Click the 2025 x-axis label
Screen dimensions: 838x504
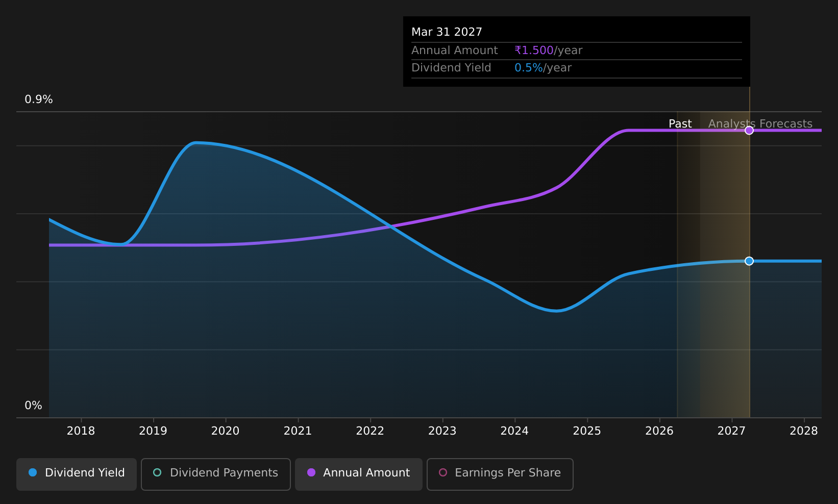tap(587, 431)
